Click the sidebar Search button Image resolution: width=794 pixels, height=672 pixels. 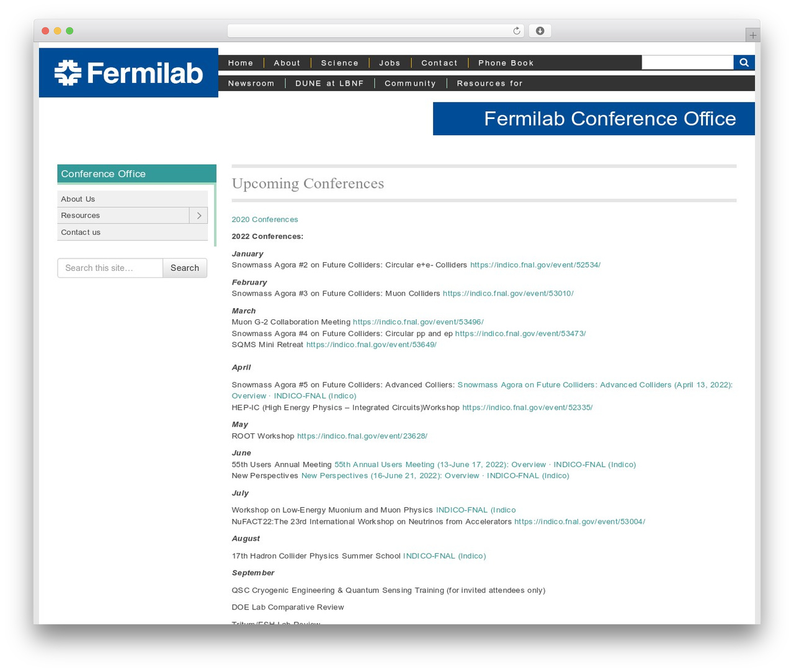coord(185,268)
